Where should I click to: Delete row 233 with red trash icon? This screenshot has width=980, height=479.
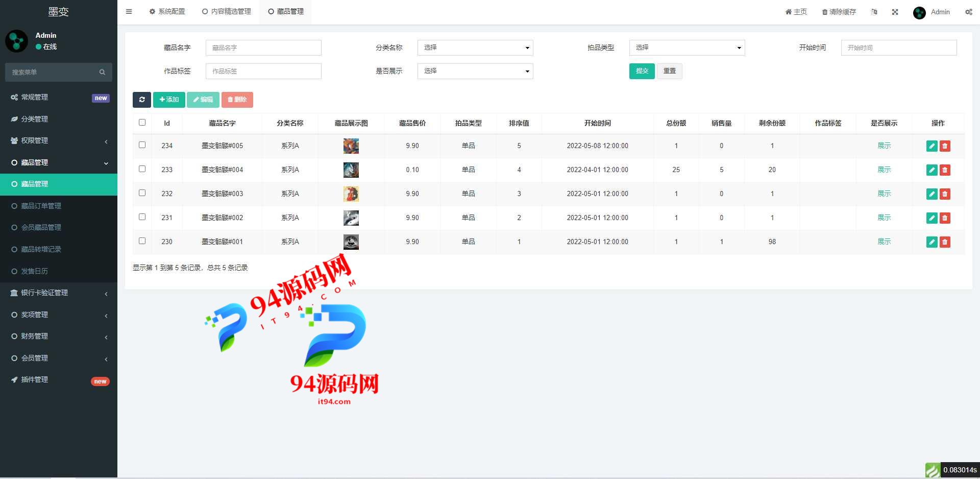click(945, 170)
